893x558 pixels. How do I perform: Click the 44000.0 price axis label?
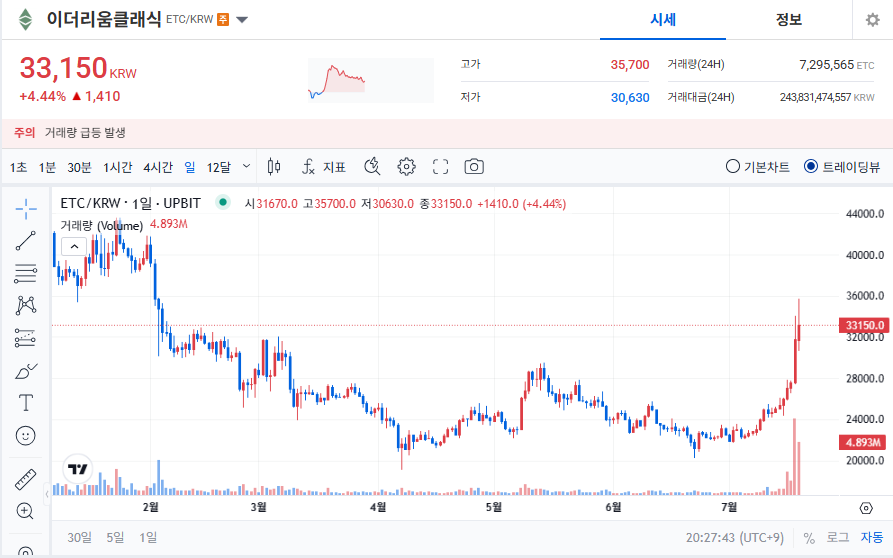point(865,214)
